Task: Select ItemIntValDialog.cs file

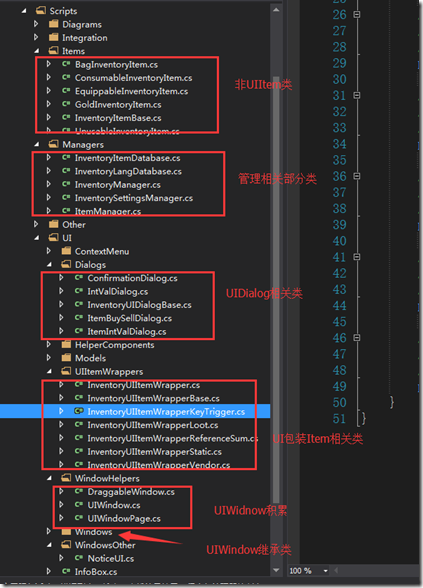Action: pos(127,332)
